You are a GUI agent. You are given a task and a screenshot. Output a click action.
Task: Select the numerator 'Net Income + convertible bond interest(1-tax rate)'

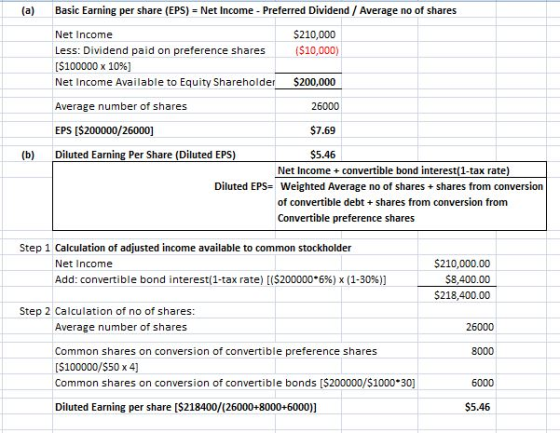pos(394,171)
